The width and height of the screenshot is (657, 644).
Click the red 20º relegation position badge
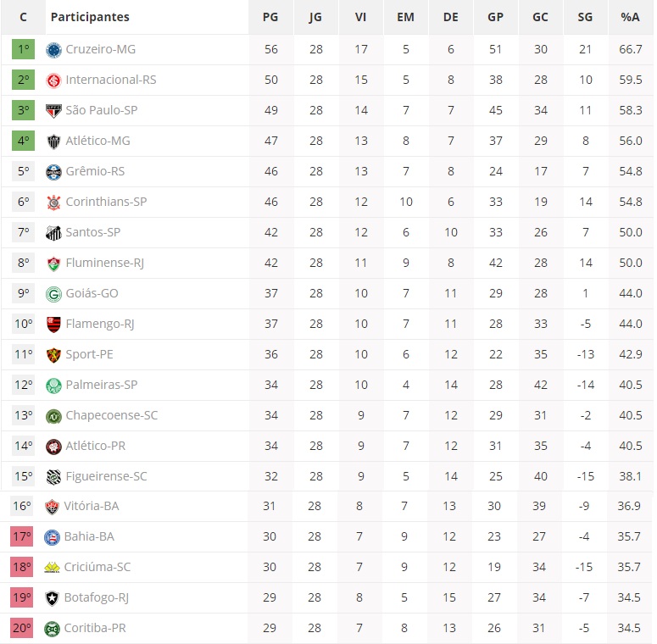(x=22, y=628)
